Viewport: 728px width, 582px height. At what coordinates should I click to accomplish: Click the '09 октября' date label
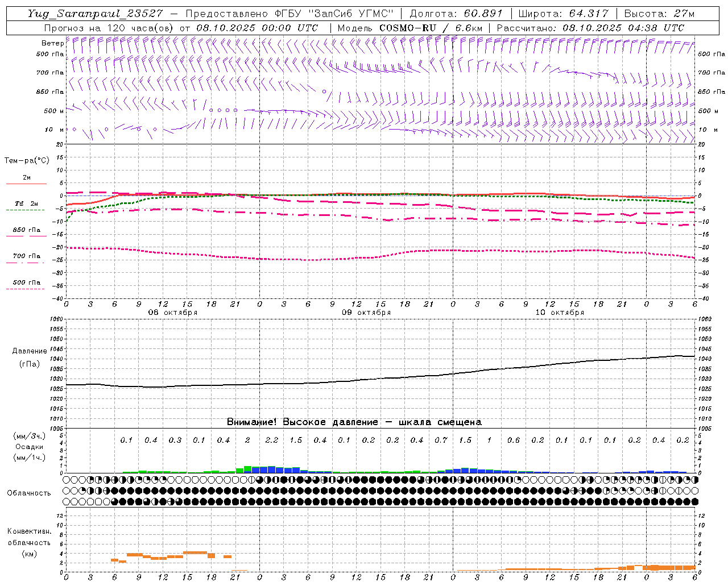pos(366,313)
